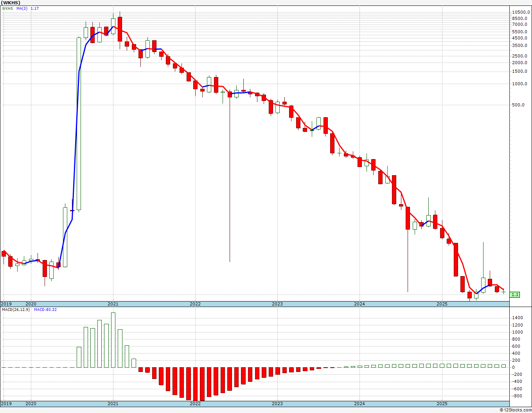Click the 5500.0 price axis label

coord(520,32)
